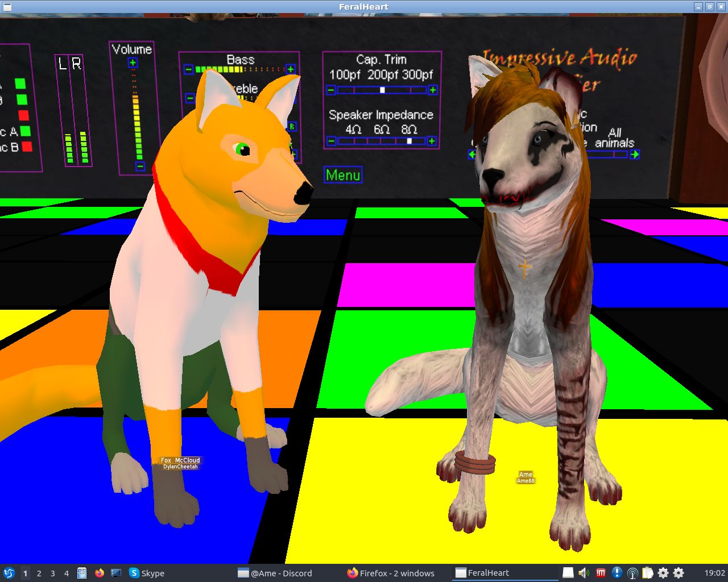Click the '300pf' label on Cap. Trim

pos(418,74)
